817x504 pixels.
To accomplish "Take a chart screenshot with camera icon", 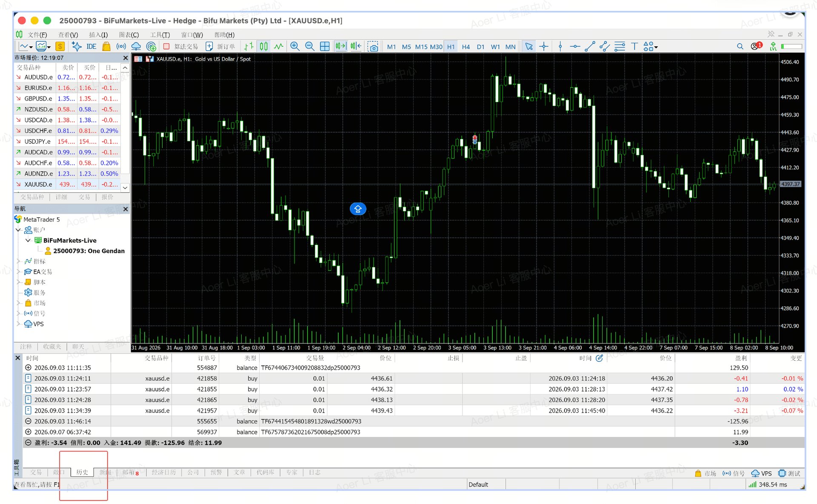I will coord(373,46).
